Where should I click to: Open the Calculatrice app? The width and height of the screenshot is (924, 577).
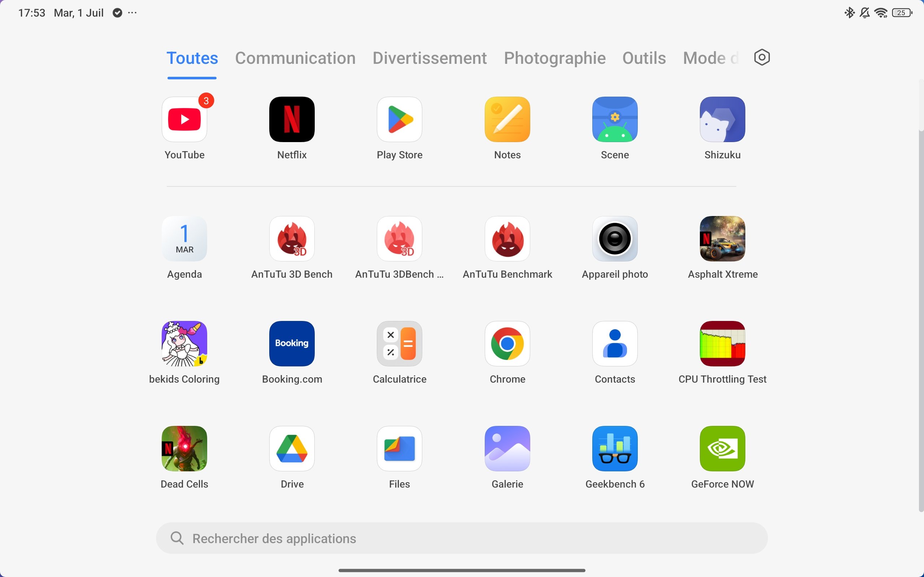pyautogui.click(x=400, y=344)
